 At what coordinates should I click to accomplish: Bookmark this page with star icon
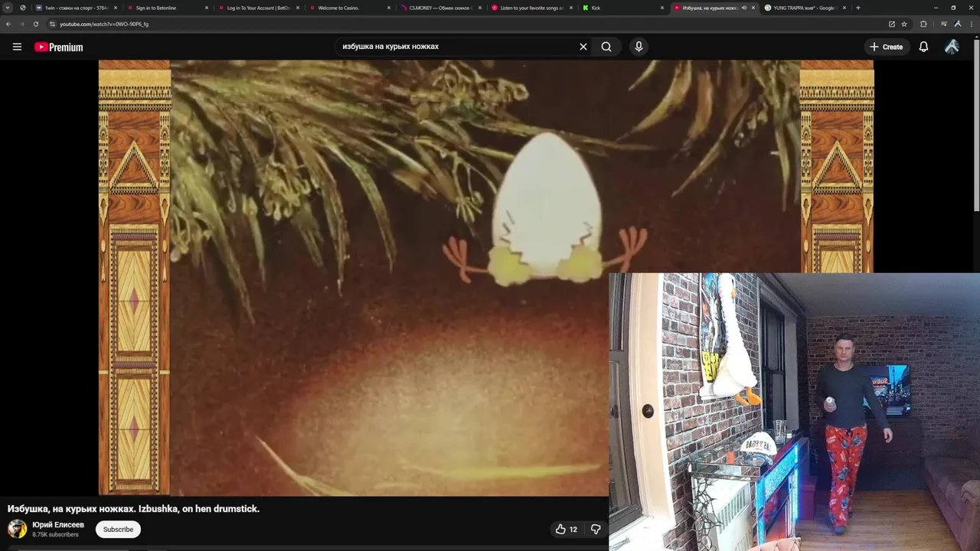904,24
